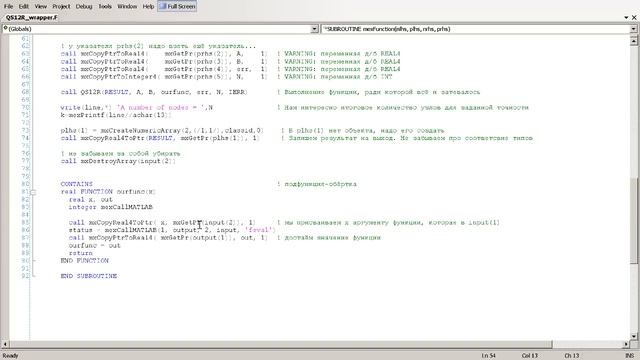640x360 pixels.
Task: Click 'call mxDestroyArray(input(2))' line
Action: coord(118,161)
